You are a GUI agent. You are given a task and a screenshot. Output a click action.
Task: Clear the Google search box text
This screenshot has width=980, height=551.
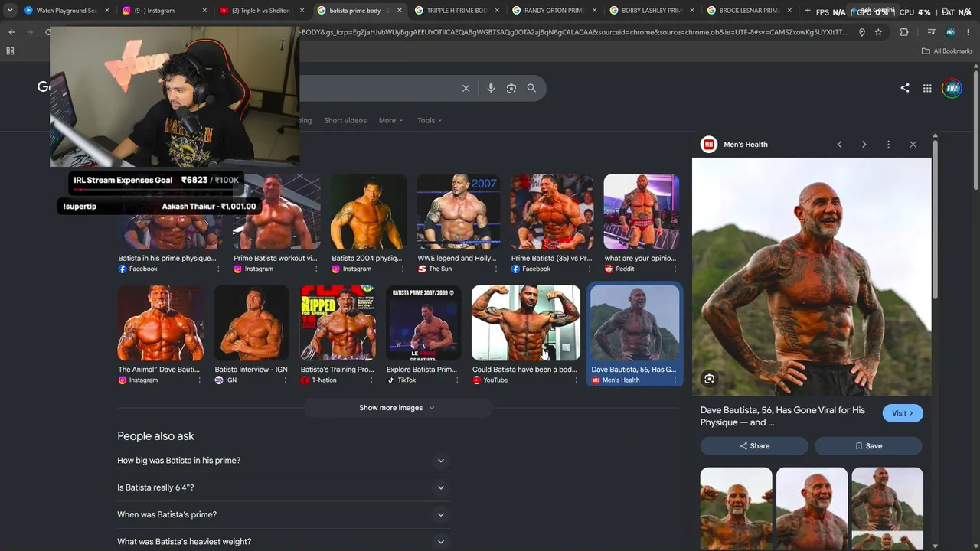click(x=465, y=88)
